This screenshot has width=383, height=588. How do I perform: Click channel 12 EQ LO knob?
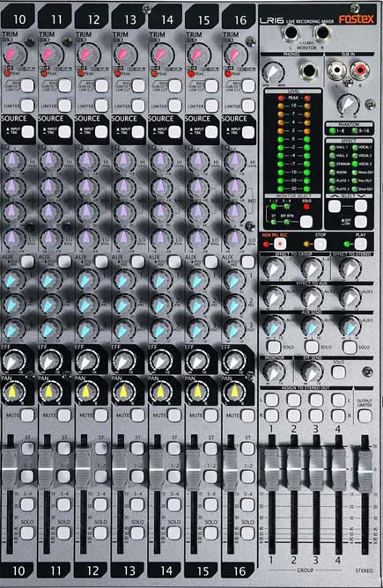point(87,238)
